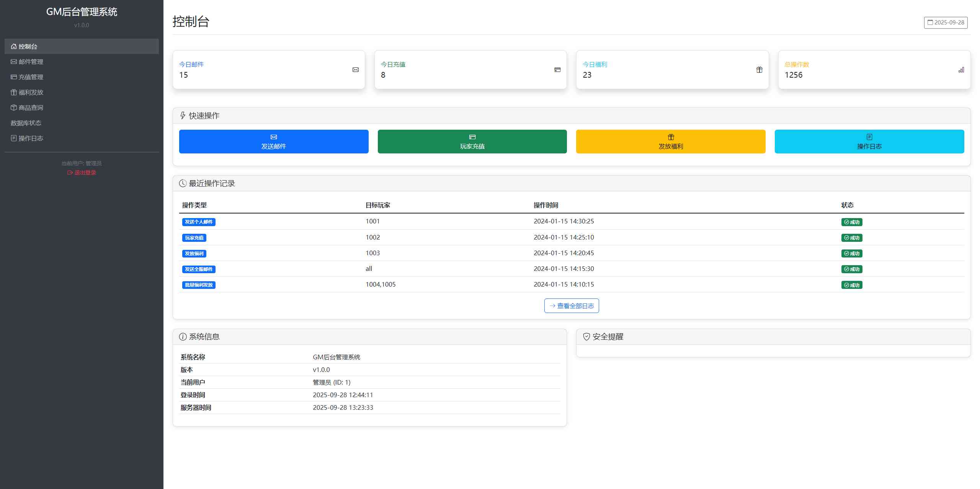
Task: Click gift icon in 今日福利 card
Action: point(759,70)
